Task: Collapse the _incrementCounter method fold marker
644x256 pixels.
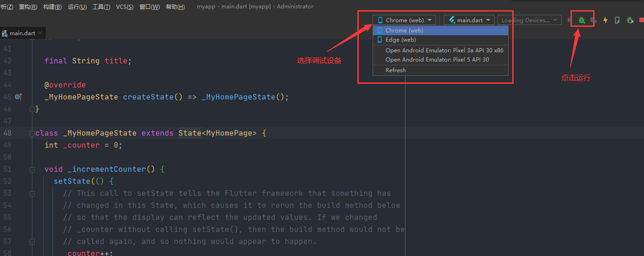Action: tap(32, 169)
